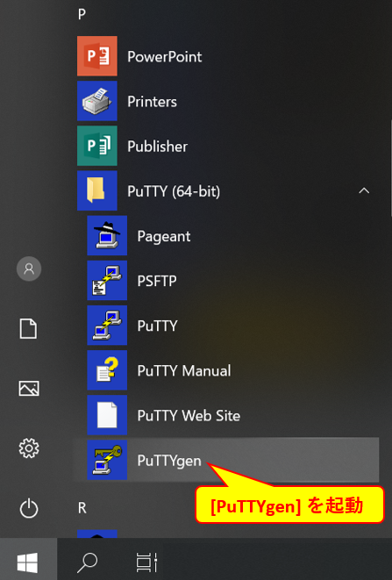Launch Pageant from the PuTTY folder
The width and height of the screenshot is (392, 580).
coord(164,236)
